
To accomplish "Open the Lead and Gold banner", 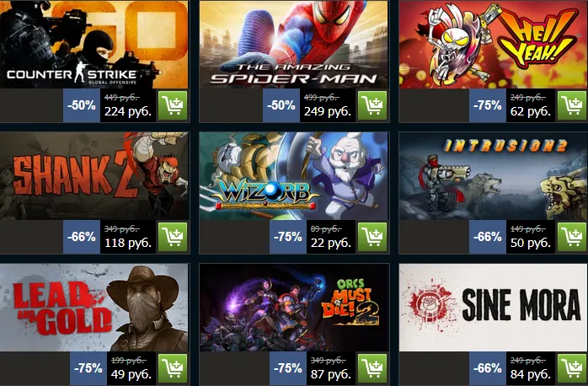I will tap(94, 308).
